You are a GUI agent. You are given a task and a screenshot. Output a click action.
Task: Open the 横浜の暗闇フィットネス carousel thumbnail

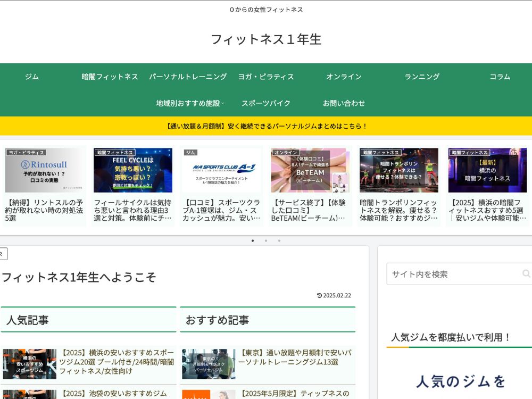pyautogui.click(x=487, y=170)
